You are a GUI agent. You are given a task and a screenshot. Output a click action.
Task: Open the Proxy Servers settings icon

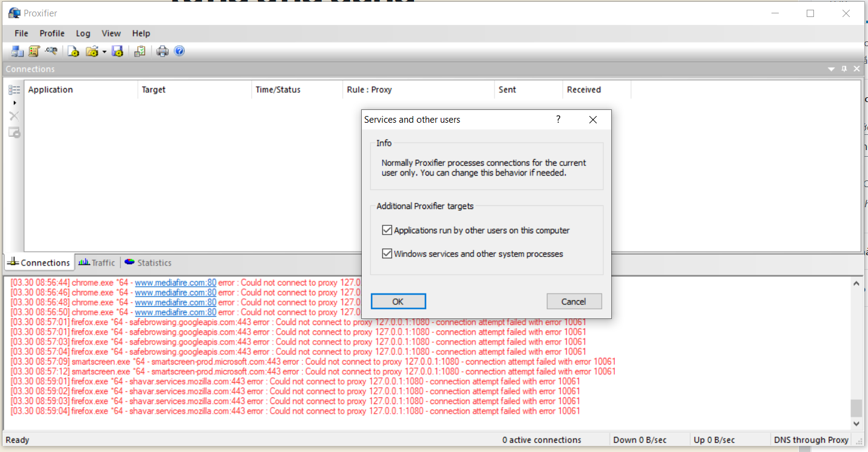tap(17, 51)
